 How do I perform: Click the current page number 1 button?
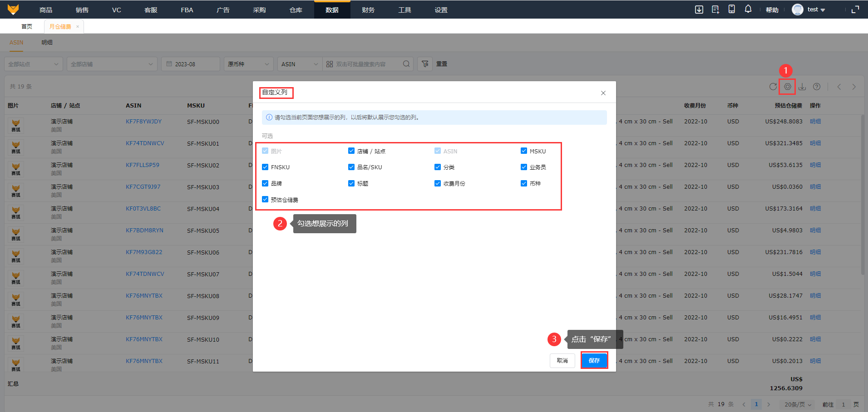tap(756, 404)
